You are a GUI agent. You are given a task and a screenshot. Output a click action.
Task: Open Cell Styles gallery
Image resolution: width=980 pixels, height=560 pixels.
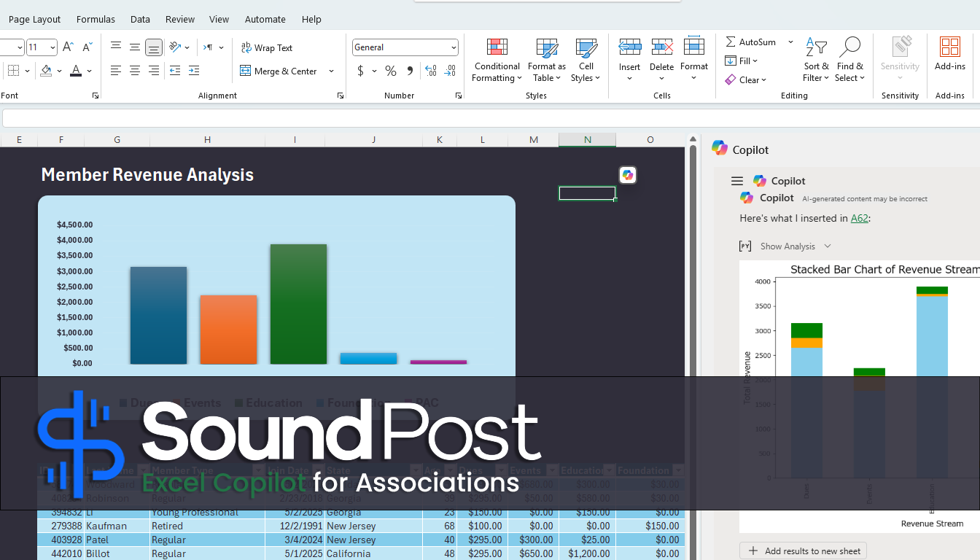586,61
